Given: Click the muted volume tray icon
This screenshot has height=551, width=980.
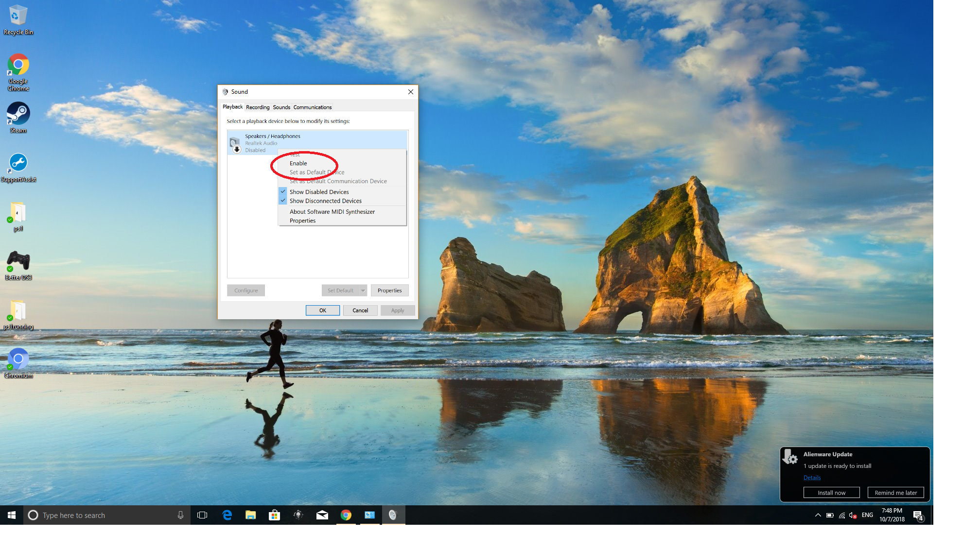Looking at the screenshot, I should (x=853, y=516).
